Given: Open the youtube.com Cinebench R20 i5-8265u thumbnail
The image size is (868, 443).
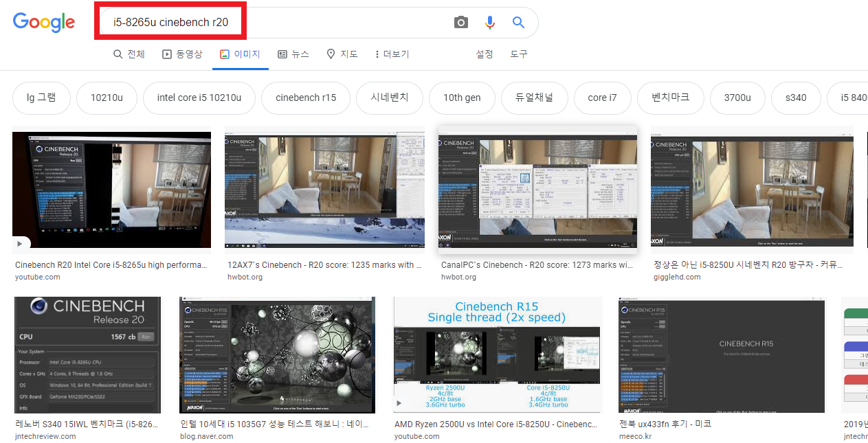Looking at the screenshot, I should 111,190.
